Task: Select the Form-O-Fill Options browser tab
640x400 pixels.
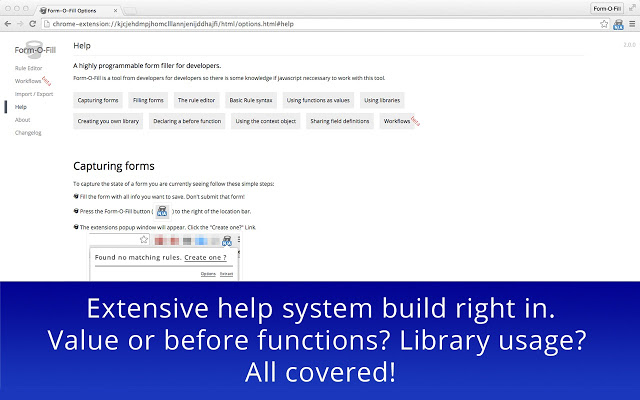Action: pyautogui.click(x=78, y=10)
